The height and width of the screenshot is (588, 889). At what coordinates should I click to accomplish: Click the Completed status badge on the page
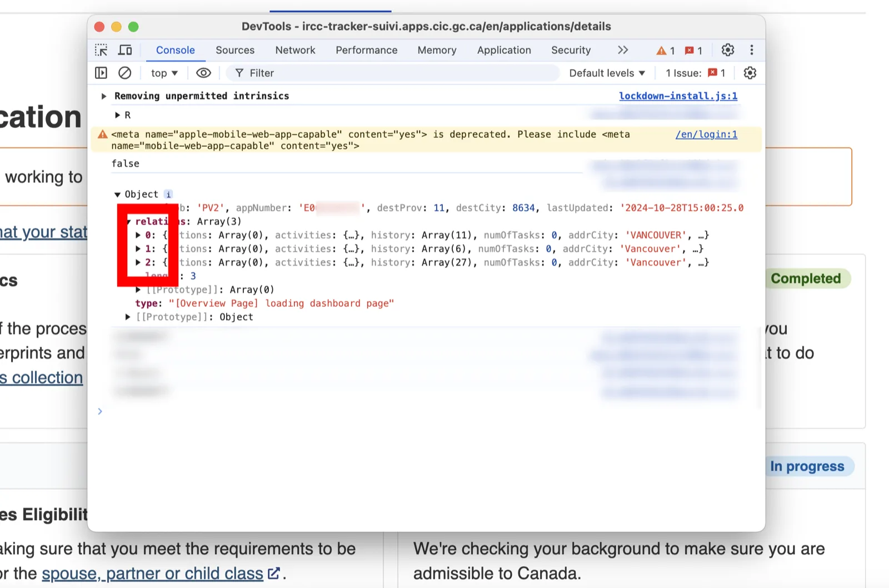point(806,278)
